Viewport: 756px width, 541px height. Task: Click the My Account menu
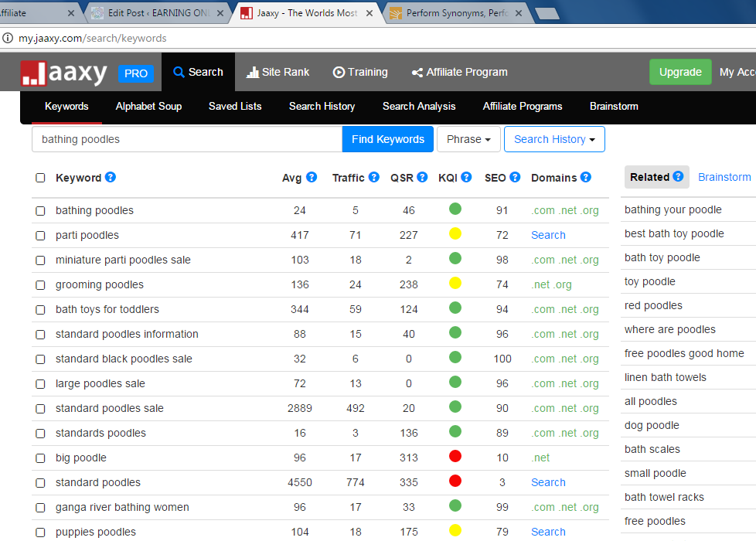click(737, 72)
